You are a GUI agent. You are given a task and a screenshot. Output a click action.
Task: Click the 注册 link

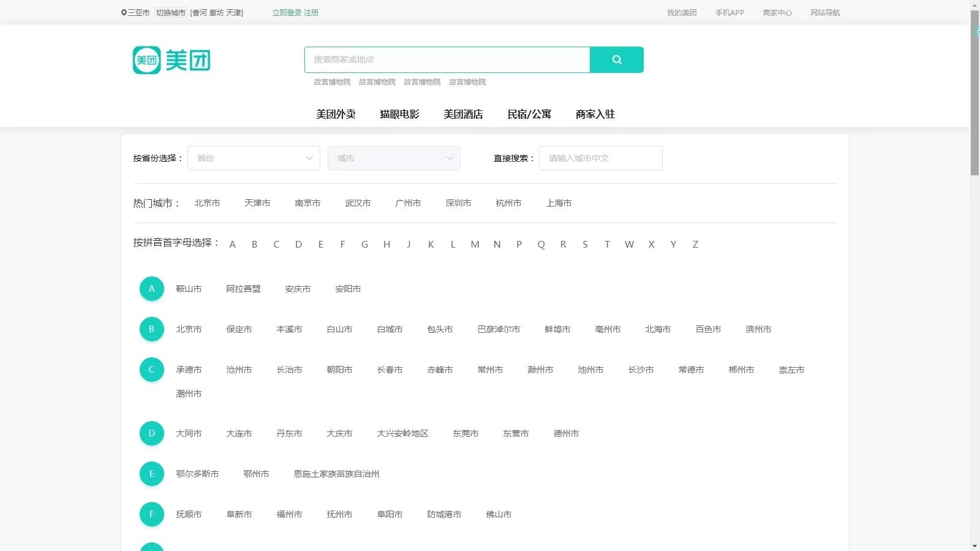tap(311, 12)
